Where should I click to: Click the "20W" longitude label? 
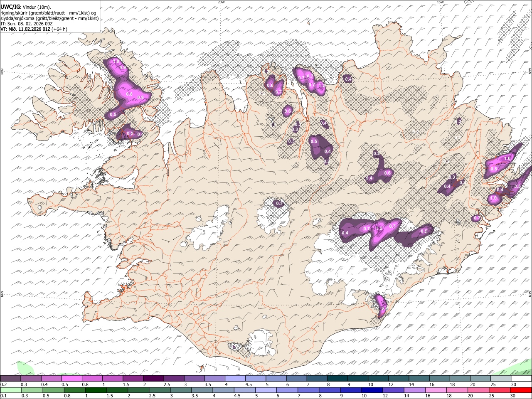tap(221, 2)
